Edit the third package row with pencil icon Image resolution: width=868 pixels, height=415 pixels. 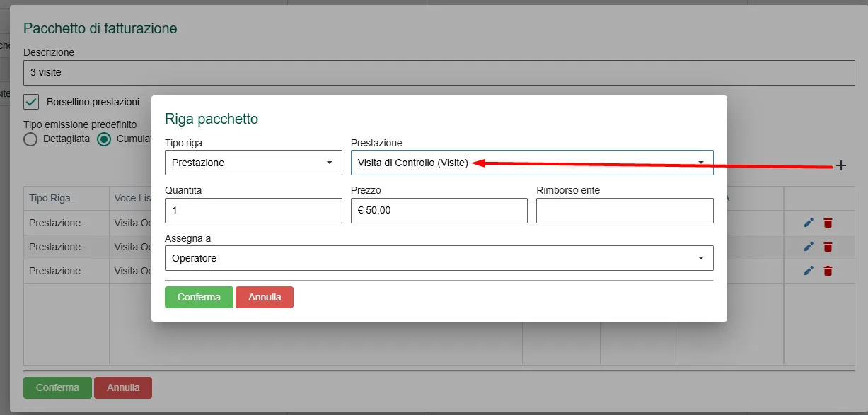click(809, 271)
